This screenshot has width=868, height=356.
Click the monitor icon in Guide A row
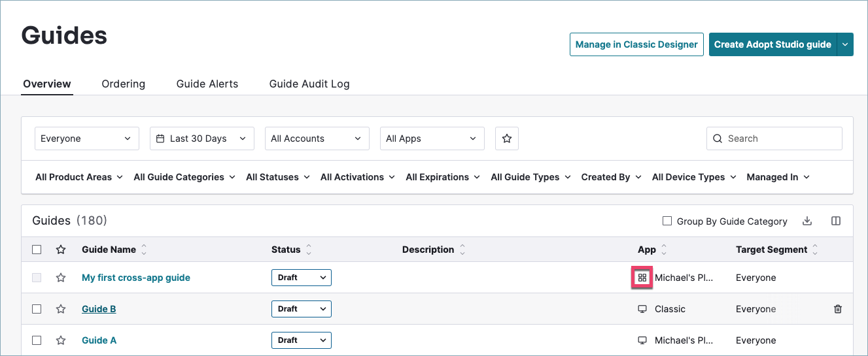(x=642, y=340)
